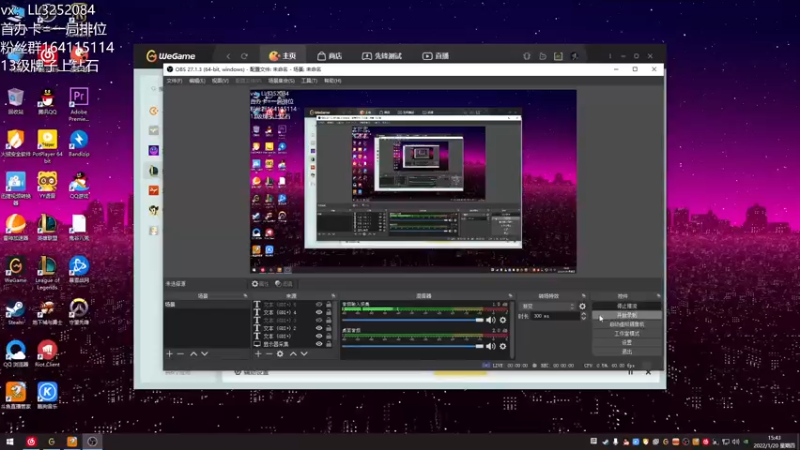Open 守望先锋 Overwatch desktop shortcut
Image resolution: width=800 pixels, height=450 pixels.
[79, 313]
